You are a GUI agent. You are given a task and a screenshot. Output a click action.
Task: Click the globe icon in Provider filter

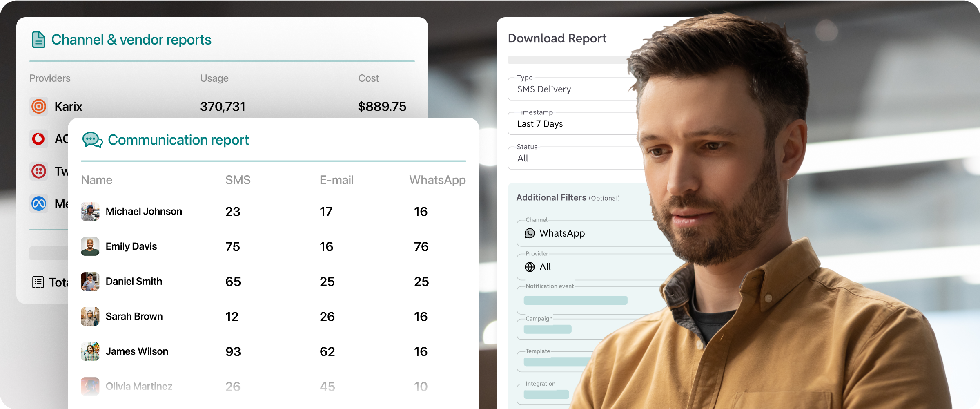click(x=530, y=267)
